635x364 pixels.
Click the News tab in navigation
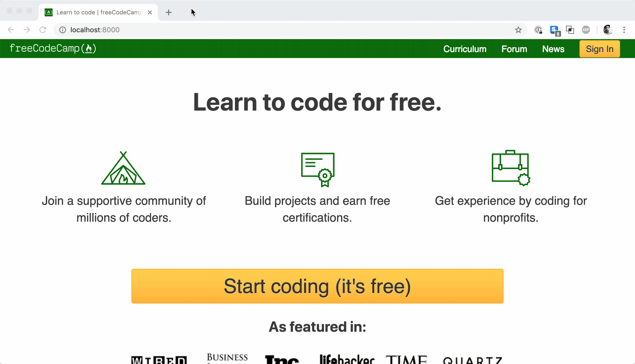[553, 49]
